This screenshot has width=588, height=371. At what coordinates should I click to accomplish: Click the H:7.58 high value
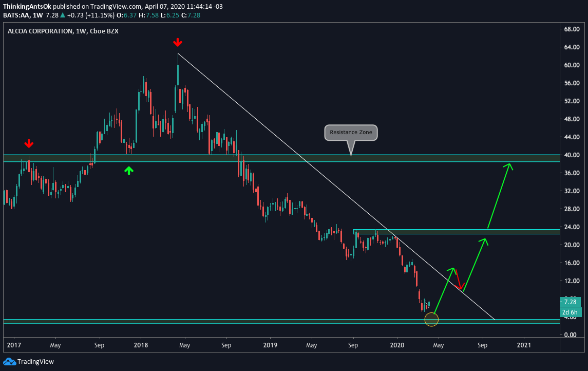tap(147, 15)
